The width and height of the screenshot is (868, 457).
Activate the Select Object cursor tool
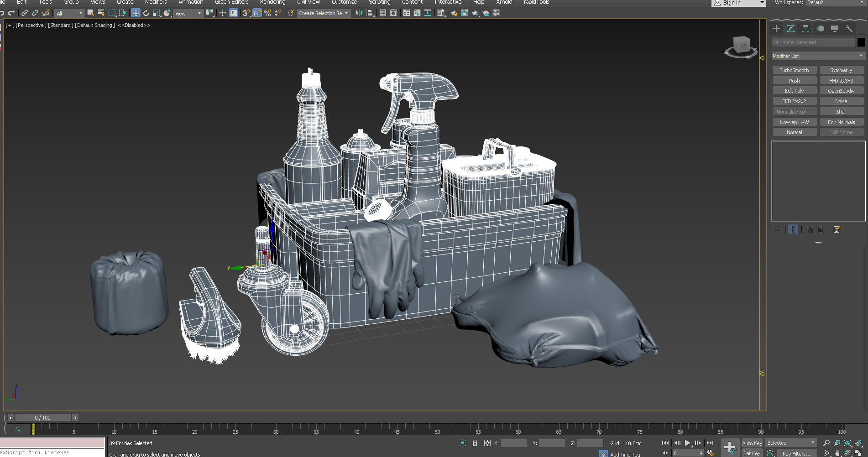pos(90,13)
